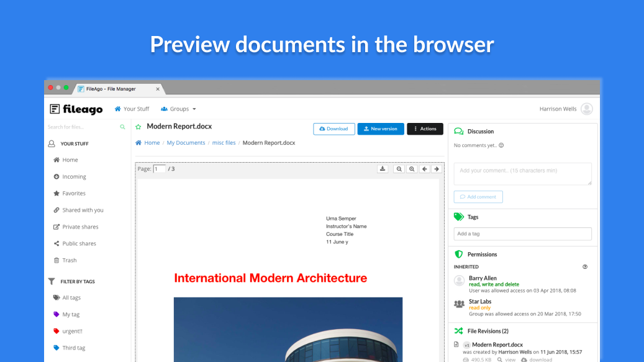This screenshot has height=362, width=644.
Task: Click the Modern Report.docx revision name
Action: (497, 345)
